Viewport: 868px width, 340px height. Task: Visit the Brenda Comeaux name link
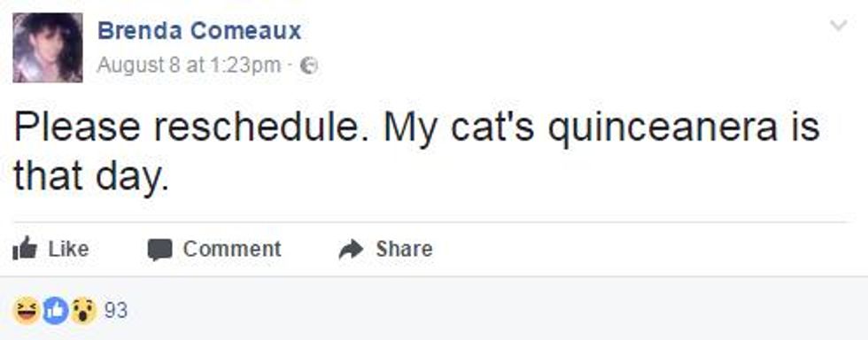point(199,31)
